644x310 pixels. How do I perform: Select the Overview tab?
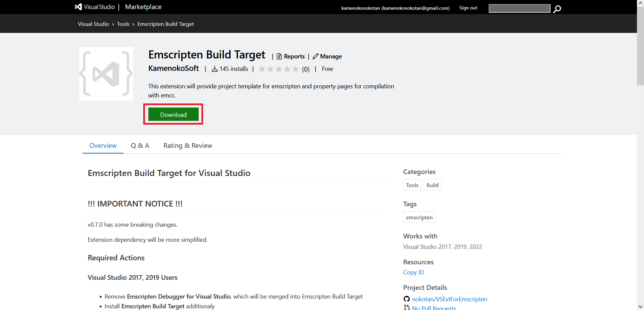click(x=103, y=145)
